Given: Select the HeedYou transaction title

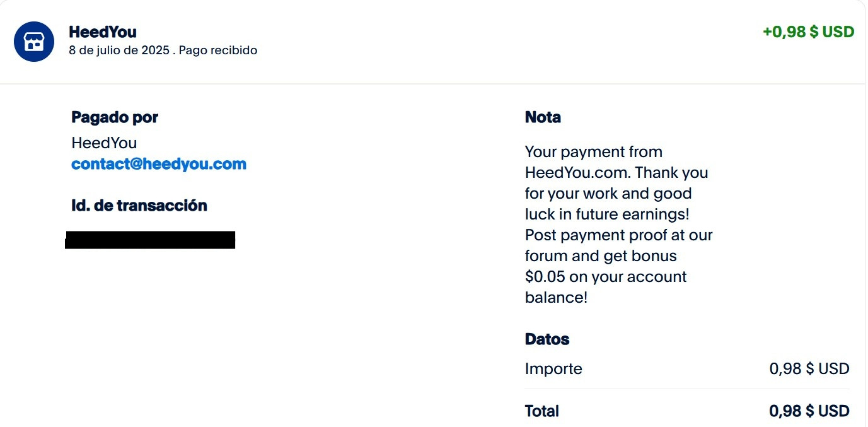Looking at the screenshot, I should (x=103, y=32).
